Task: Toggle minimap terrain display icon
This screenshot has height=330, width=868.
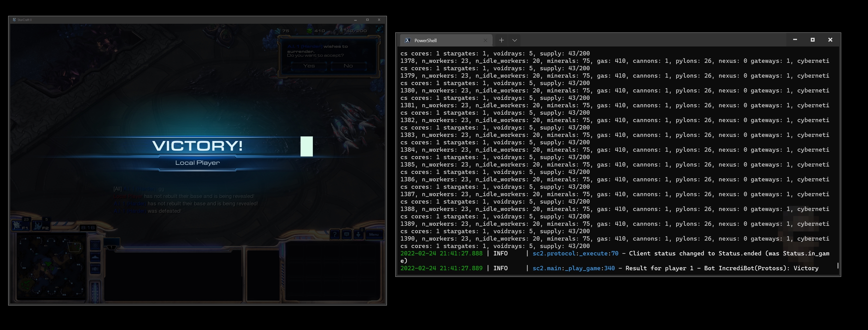Action: (95, 257)
